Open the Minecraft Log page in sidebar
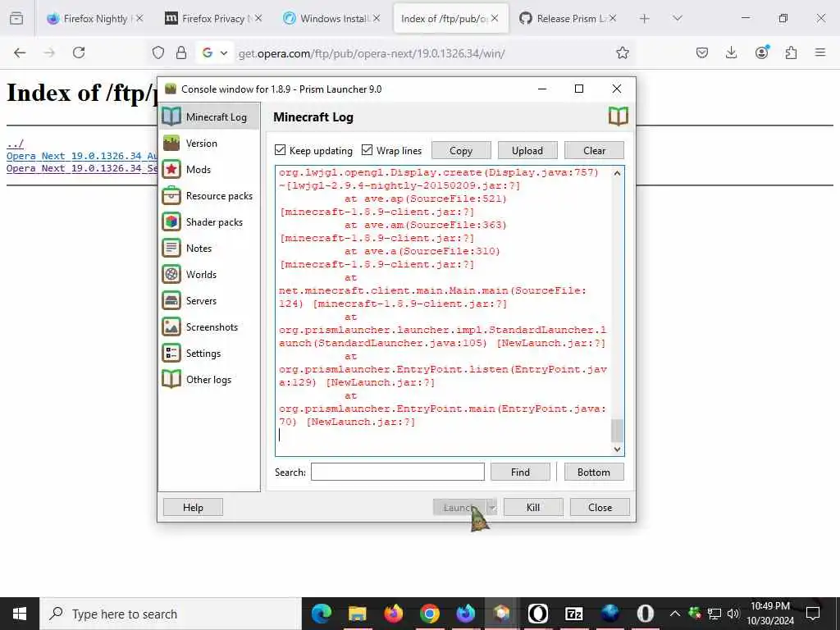The image size is (840, 630). tap(209, 116)
